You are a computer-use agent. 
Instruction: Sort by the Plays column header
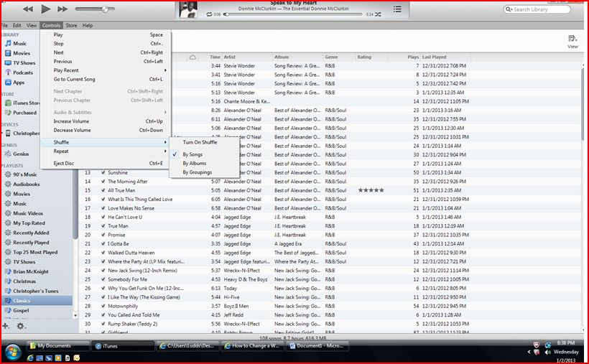coord(404,57)
